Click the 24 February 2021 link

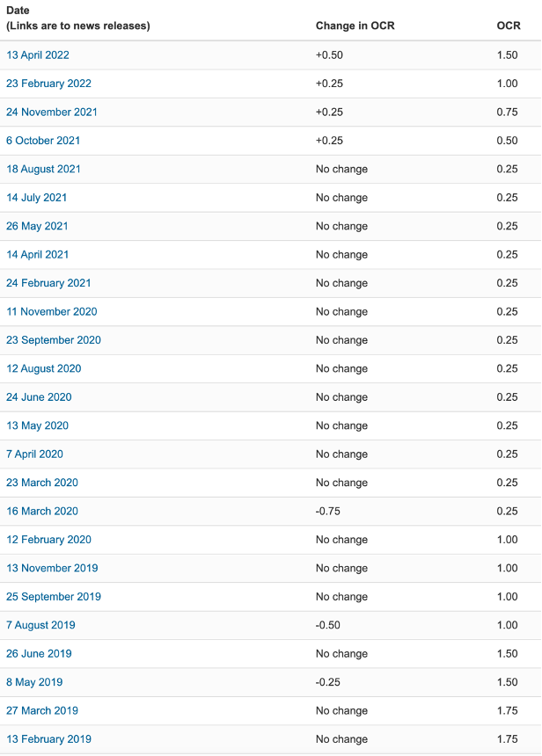click(x=48, y=283)
